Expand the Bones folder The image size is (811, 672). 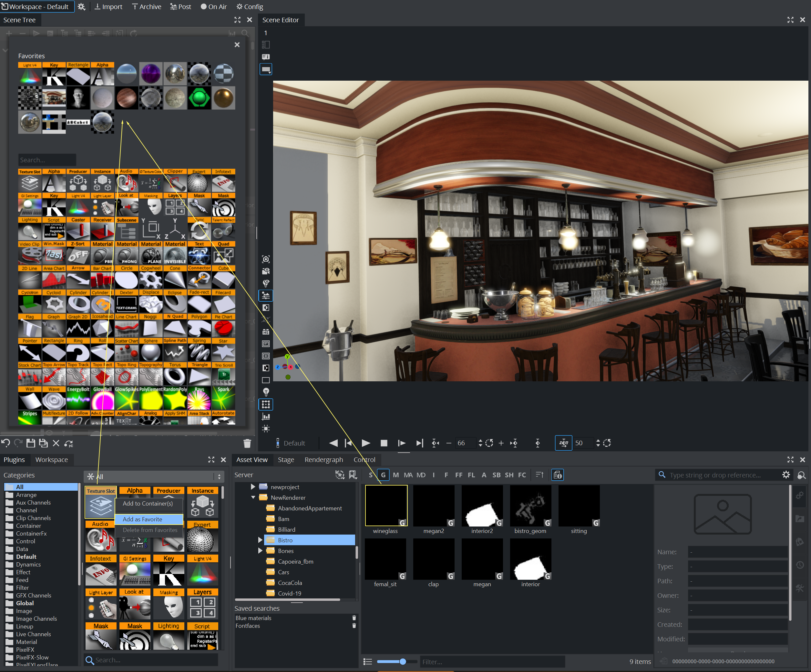(260, 551)
